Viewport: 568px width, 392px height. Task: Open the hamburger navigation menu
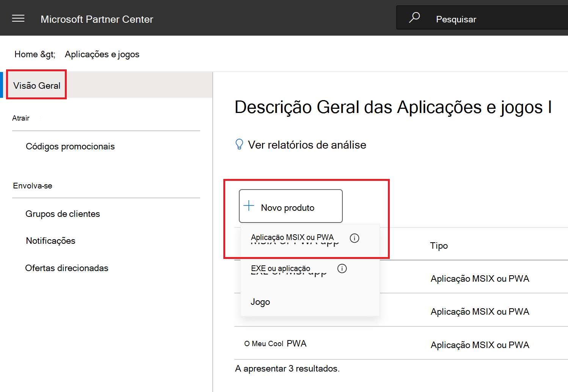click(18, 18)
